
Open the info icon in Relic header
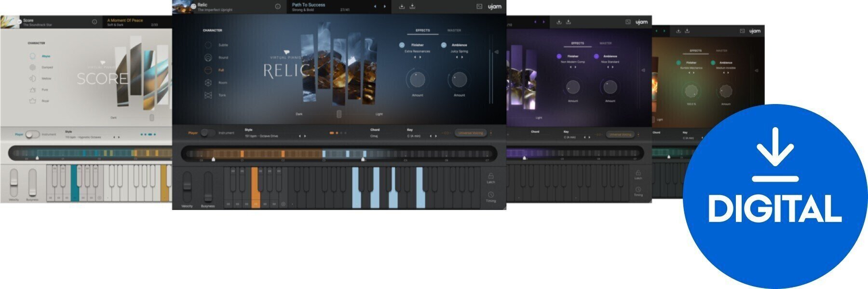(278, 7)
